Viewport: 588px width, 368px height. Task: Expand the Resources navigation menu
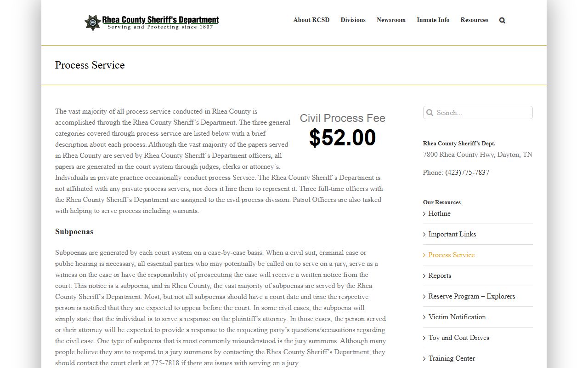click(474, 20)
